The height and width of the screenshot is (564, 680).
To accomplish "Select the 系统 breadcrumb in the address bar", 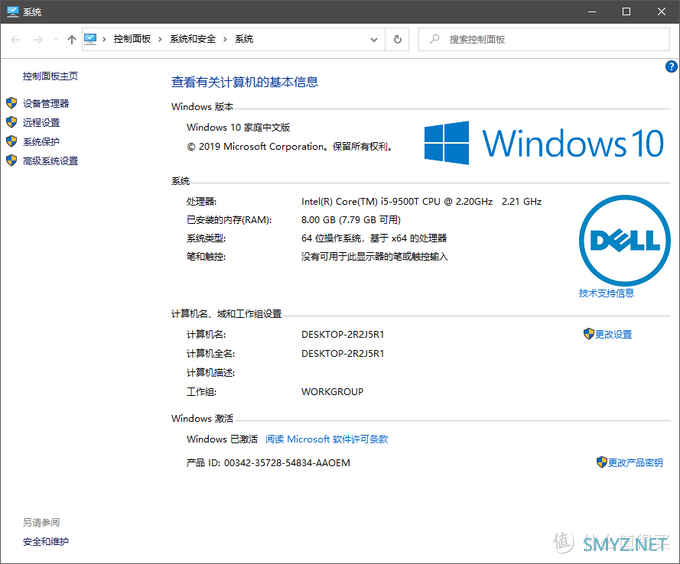I will pos(244,39).
